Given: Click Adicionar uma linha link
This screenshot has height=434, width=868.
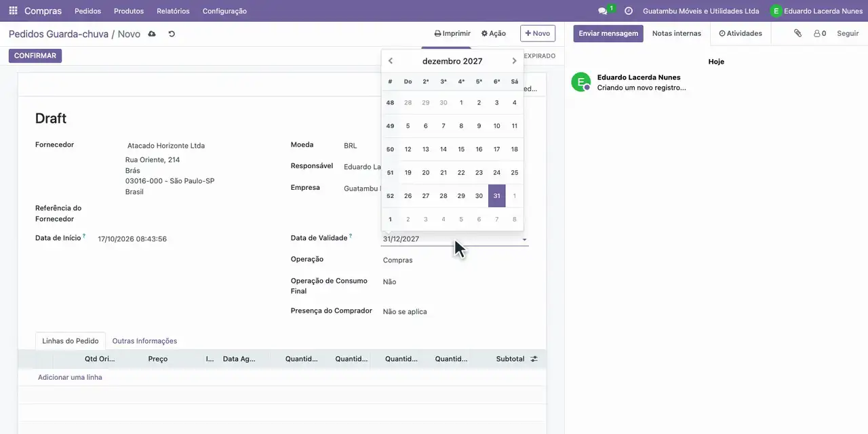Looking at the screenshot, I should pos(70,377).
